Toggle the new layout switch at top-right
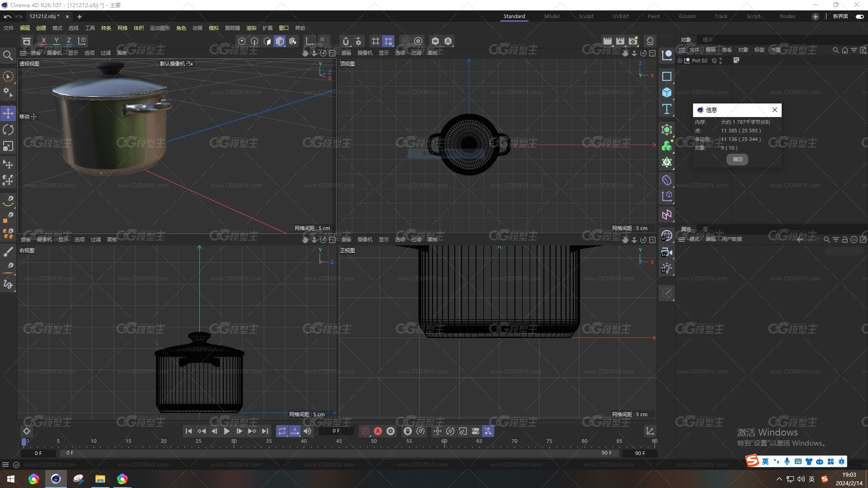Viewport: 868px width, 488px height. pos(859,17)
